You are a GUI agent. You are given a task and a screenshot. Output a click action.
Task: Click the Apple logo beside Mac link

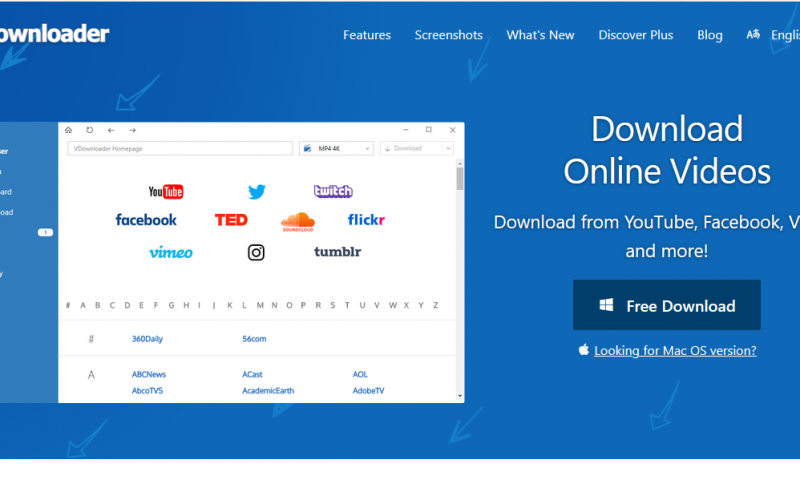click(x=584, y=349)
